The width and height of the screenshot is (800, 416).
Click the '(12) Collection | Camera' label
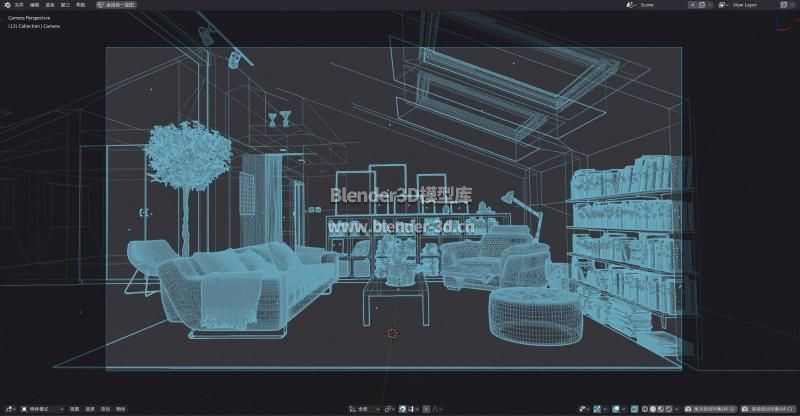(x=34, y=26)
